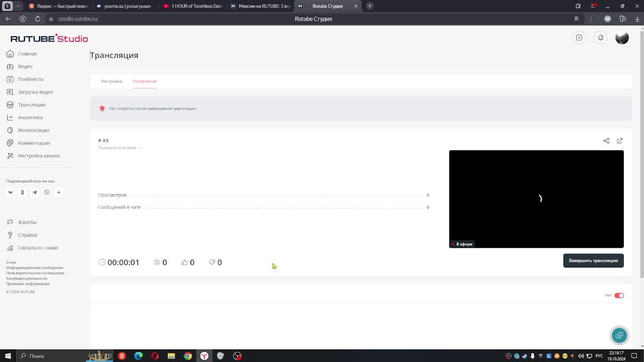
Task: Toggle the Чат switch off
Action: 619,296
